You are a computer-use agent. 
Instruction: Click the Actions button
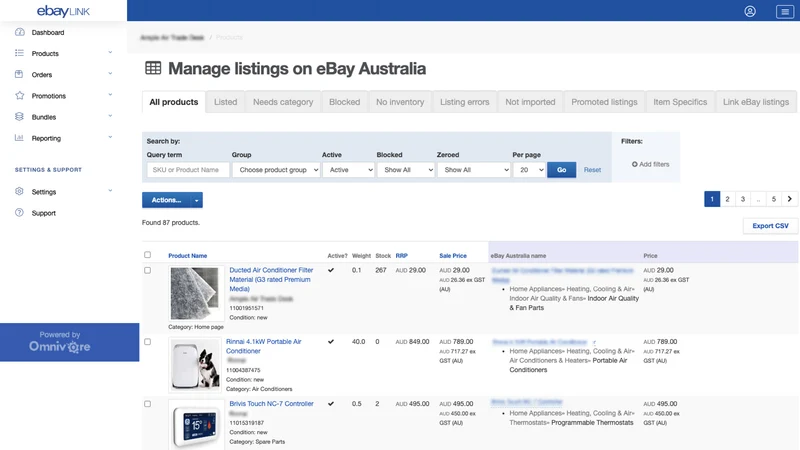pyautogui.click(x=166, y=200)
